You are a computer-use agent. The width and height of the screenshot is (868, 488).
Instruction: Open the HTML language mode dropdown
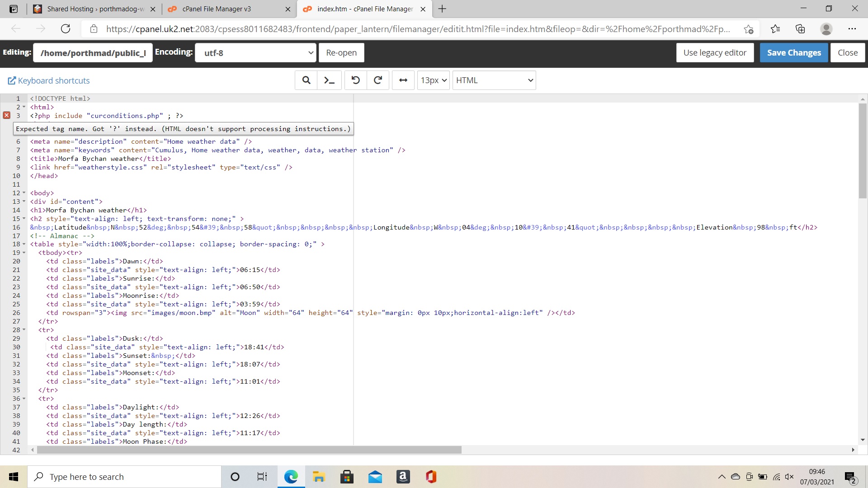(494, 80)
